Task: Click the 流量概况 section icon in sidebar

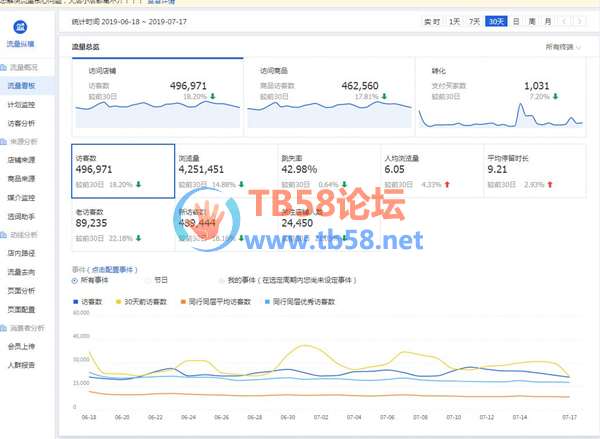Action: pos(6,67)
